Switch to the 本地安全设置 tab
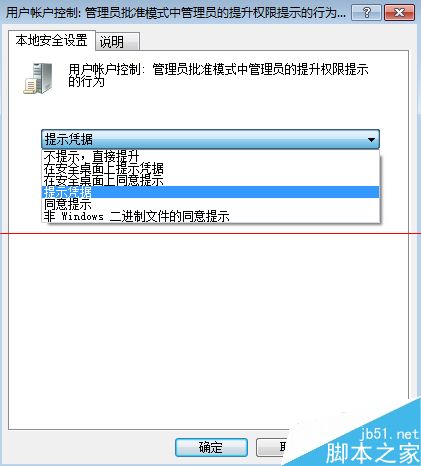The image size is (421, 466). point(52,40)
